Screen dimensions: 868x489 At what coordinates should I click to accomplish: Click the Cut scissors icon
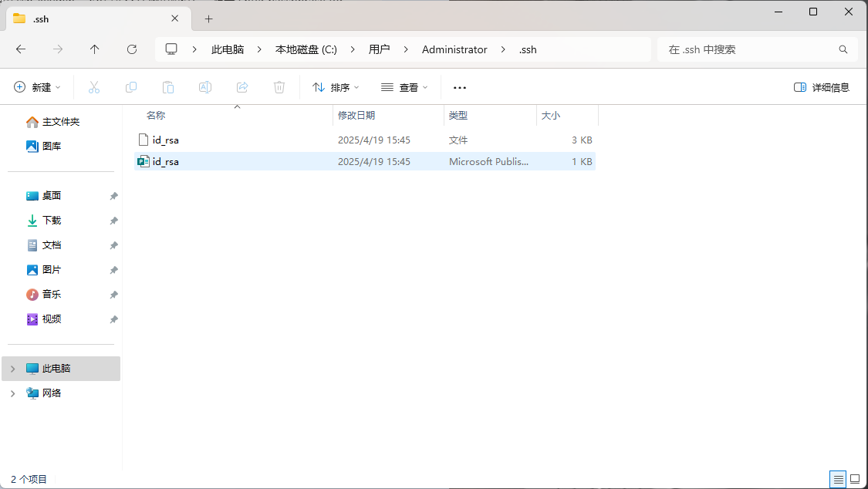(x=94, y=87)
